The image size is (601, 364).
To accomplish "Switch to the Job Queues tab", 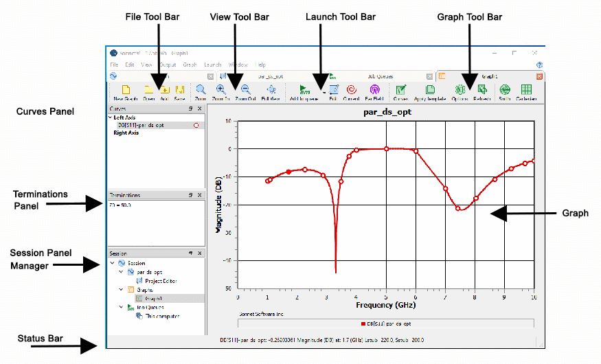I will coord(380,76).
